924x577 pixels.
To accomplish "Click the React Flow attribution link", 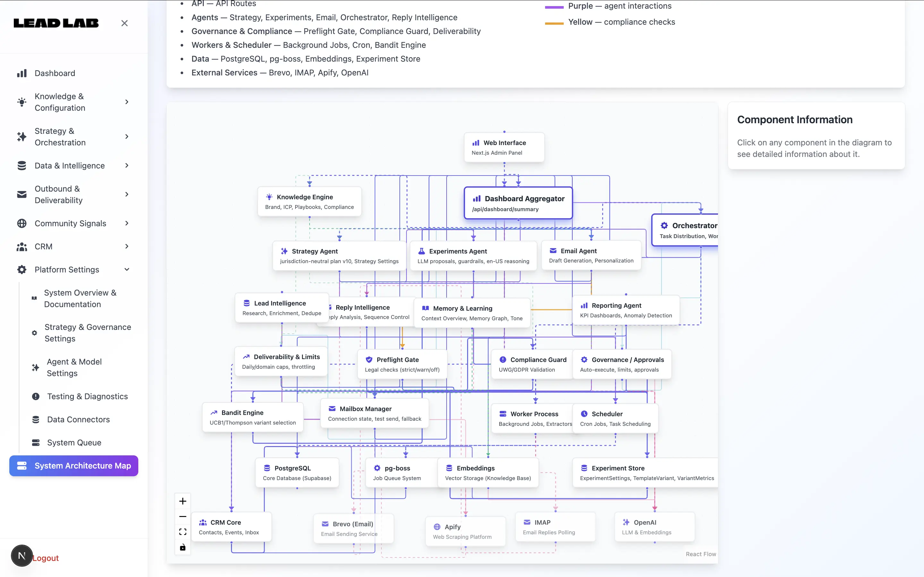I will (x=700, y=554).
